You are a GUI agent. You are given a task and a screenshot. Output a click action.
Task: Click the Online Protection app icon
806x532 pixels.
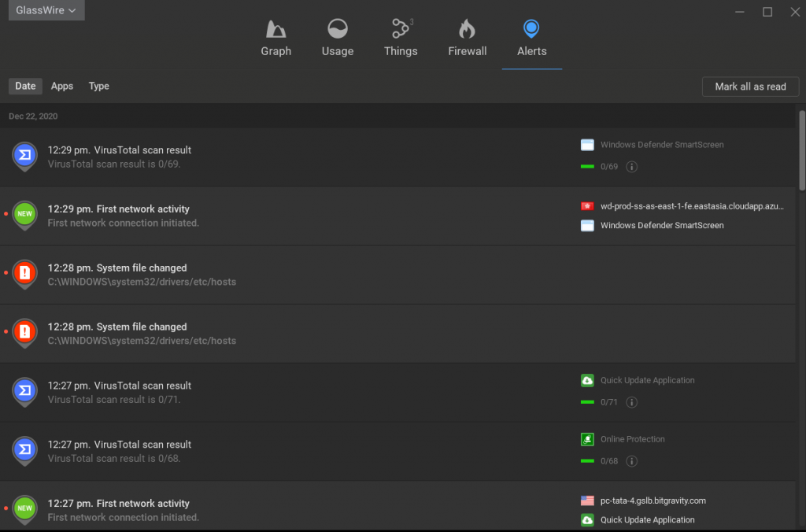click(x=587, y=439)
